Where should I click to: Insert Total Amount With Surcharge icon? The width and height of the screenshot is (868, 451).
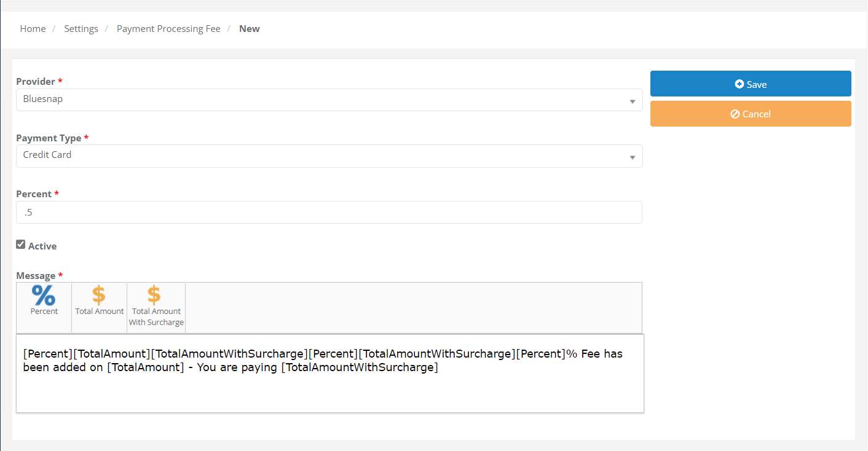pos(154,295)
